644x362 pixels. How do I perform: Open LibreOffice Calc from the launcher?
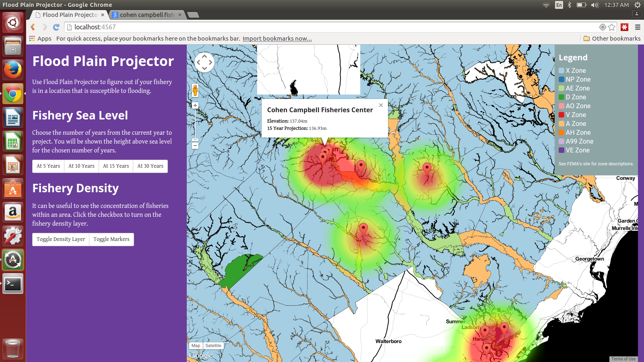click(13, 142)
